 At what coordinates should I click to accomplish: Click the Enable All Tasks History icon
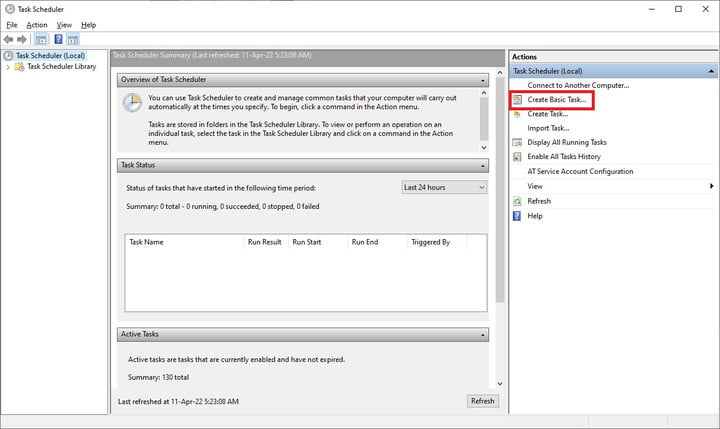click(x=518, y=157)
